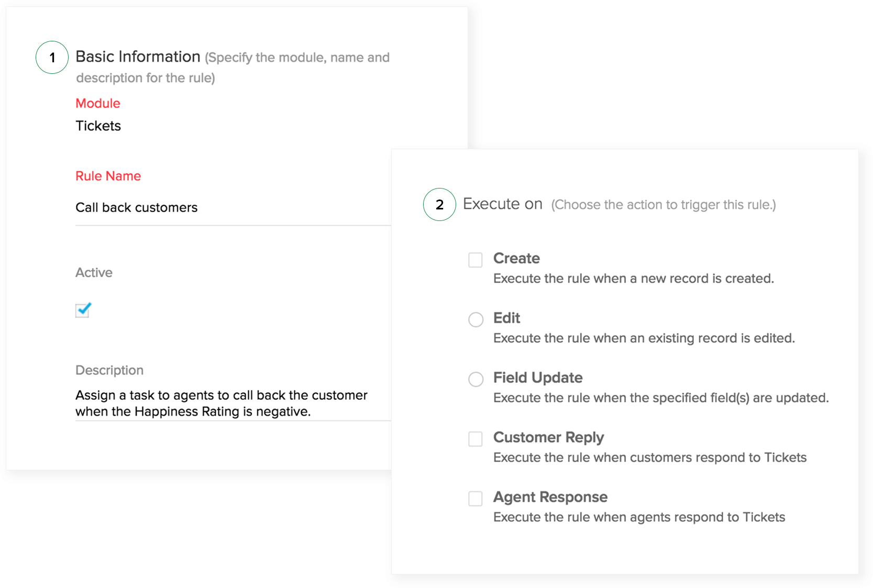The height and width of the screenshot is (588, 873).
Task: Click the Rule Name field
Action: [x=108, y=176]
